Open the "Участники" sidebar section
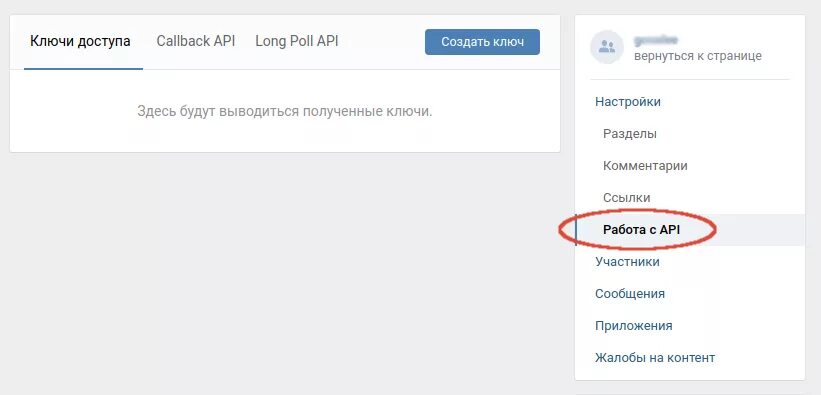Image resolution: width=821 pixels, height=395 pixels. point(627,261)
